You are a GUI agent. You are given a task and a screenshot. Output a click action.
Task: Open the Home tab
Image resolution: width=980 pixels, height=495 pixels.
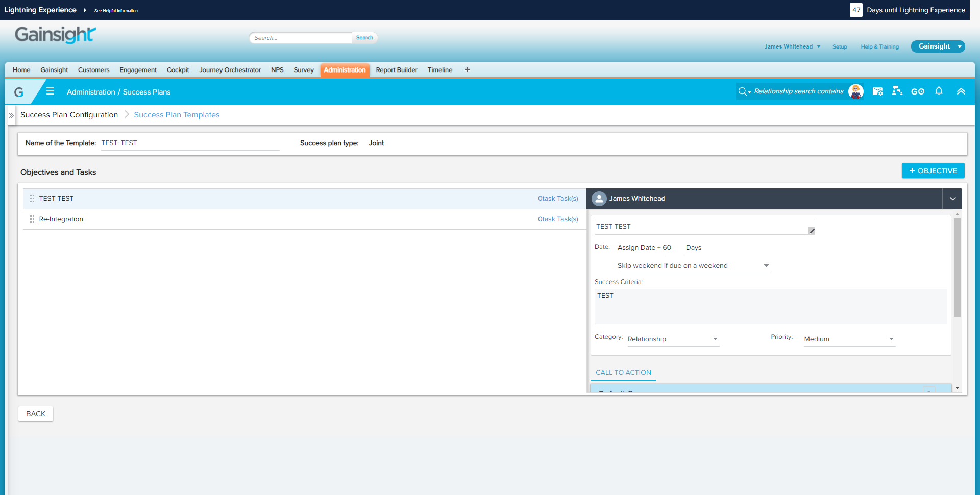click(x=21, y=70)
